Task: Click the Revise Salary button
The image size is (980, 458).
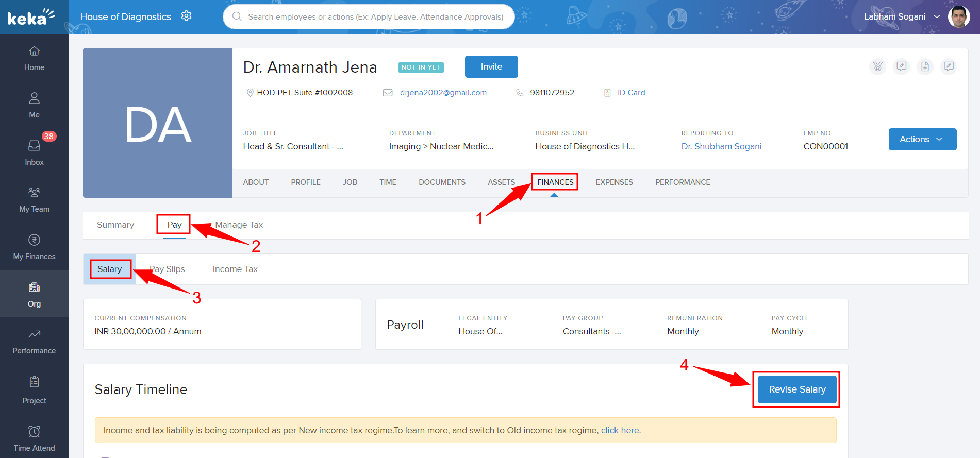Action: [796, 389]
